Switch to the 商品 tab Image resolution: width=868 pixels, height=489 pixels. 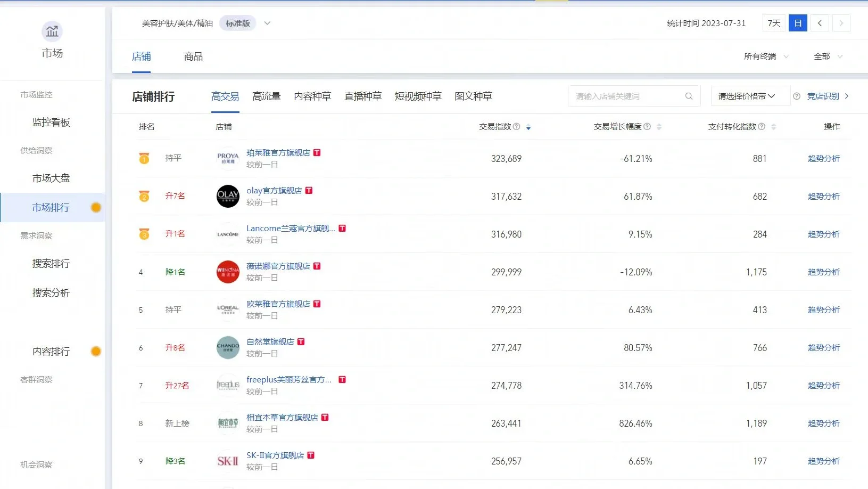pyautogui.click(x=193, y=56)
